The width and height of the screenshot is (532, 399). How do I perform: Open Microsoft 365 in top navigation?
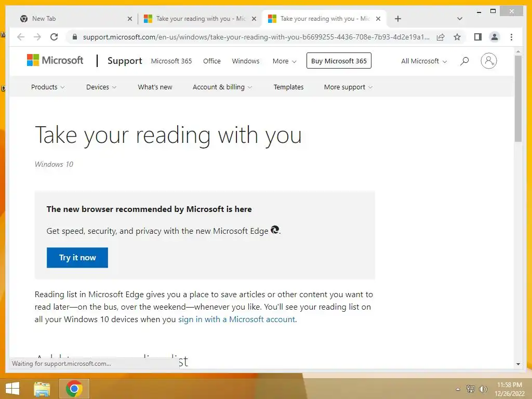[x=171, y=61]
